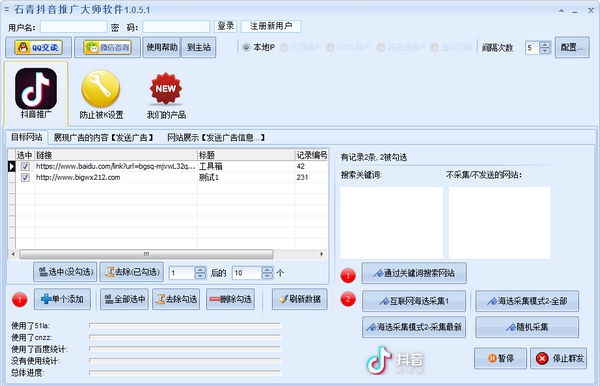Screen dimensions: 600x386
Task: Click the 总体进度 progress bar
Action: pos(185,372)
